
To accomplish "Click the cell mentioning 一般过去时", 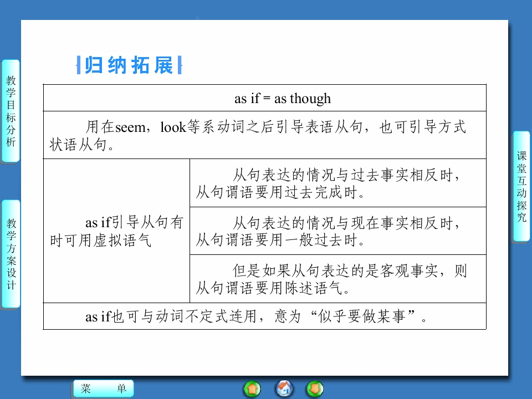I will click(x=338, y=231).
